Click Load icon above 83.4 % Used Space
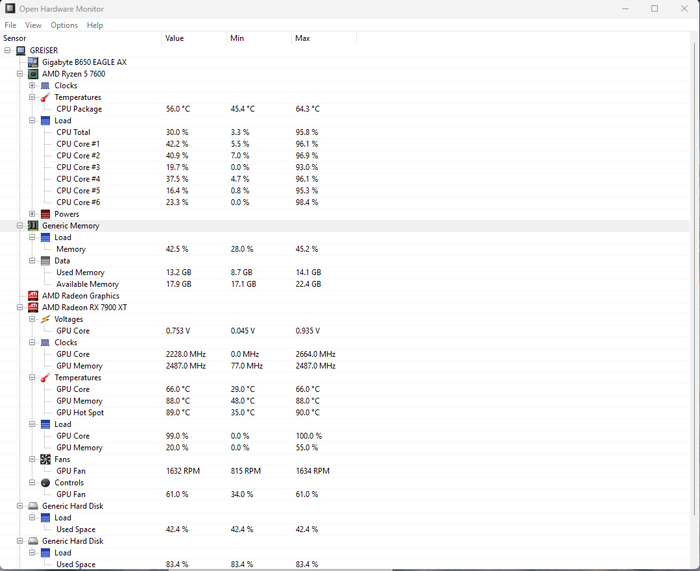 click(45, 553)
